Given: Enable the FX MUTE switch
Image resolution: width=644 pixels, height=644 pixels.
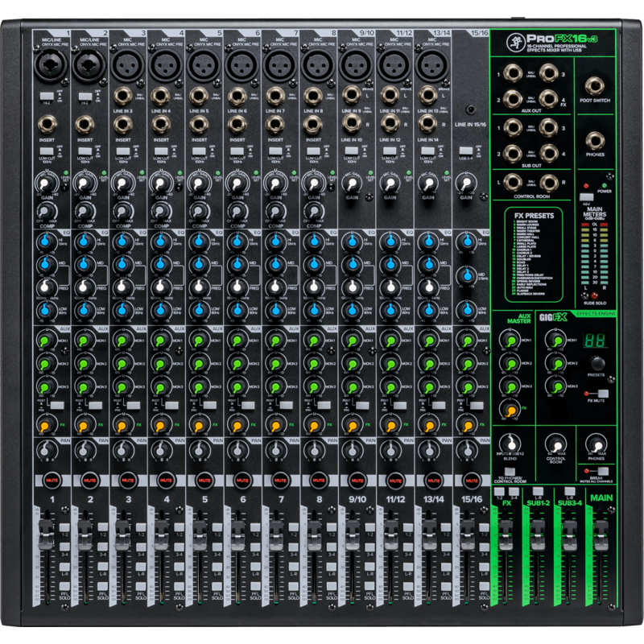Looking at the screenshot, I should [x=603, y=393].
